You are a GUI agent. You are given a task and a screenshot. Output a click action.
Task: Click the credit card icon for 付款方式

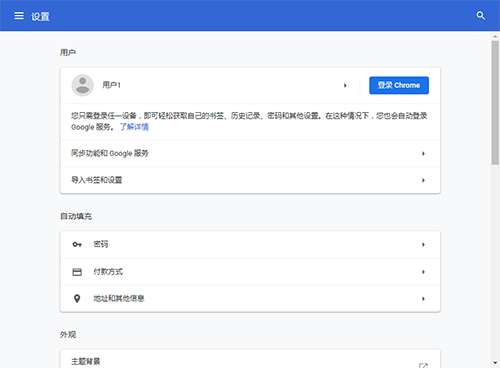click(77, 272)
